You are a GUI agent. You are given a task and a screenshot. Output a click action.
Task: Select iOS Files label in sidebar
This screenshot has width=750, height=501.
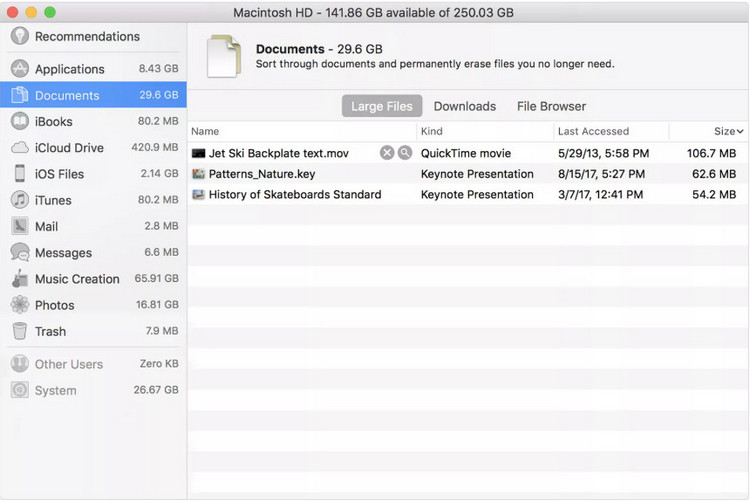(x=59, y=174)
